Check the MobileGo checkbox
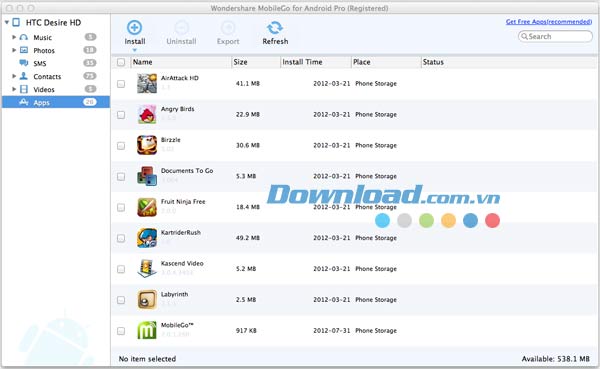The width and height of the screenshot is (600, 369). [x=121, y=331]
